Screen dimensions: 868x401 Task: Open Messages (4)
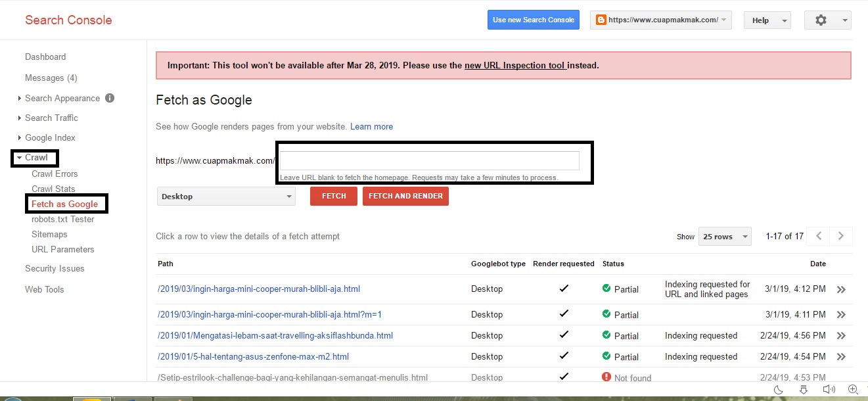[x=51, y=78]
